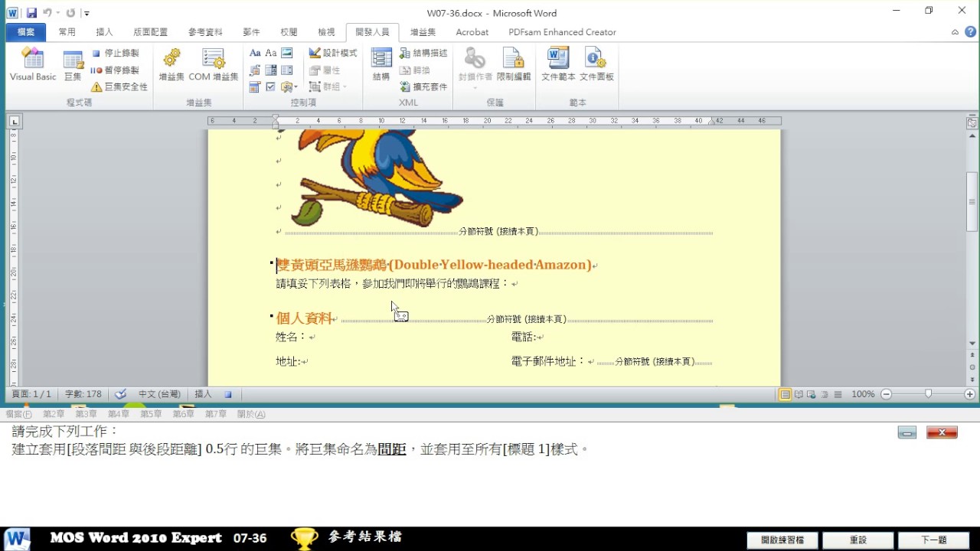Switch to the 參考資料 references tab

point(205,32)
